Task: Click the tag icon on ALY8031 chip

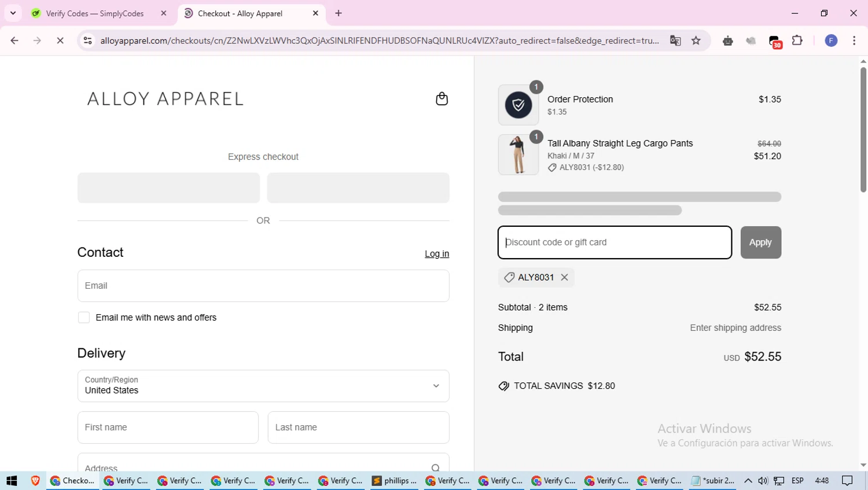Action: tap(509, 278)
